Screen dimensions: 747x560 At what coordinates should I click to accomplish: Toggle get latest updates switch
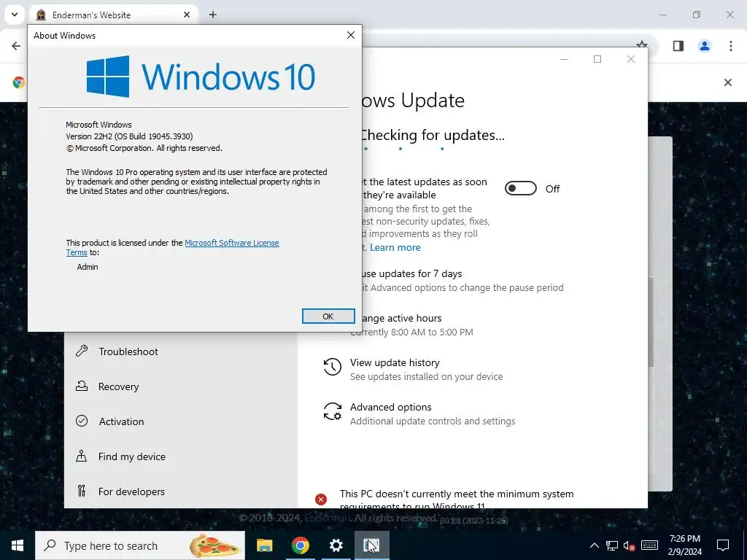tap(521, 189)
